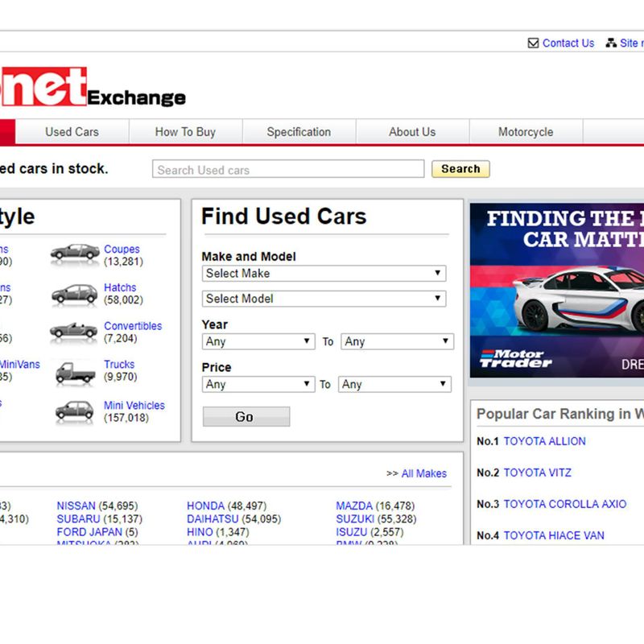Open the Trucks link

pos(119,365)
